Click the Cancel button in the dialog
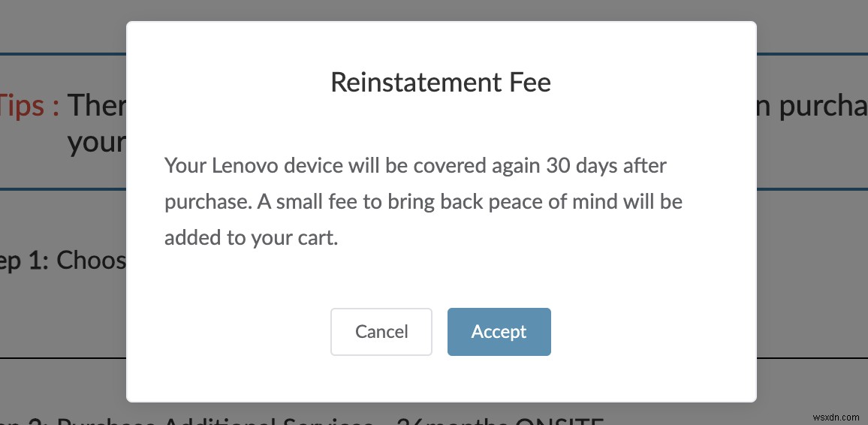This screenshot has width=868, height=425. (381, 331)
